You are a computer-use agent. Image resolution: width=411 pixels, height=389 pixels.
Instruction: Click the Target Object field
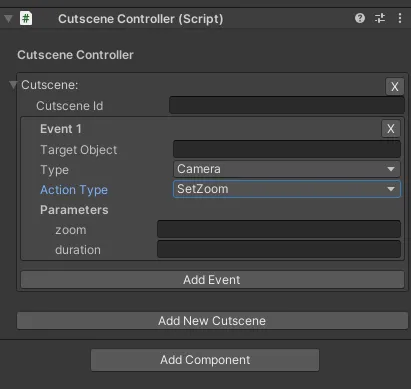287,149
